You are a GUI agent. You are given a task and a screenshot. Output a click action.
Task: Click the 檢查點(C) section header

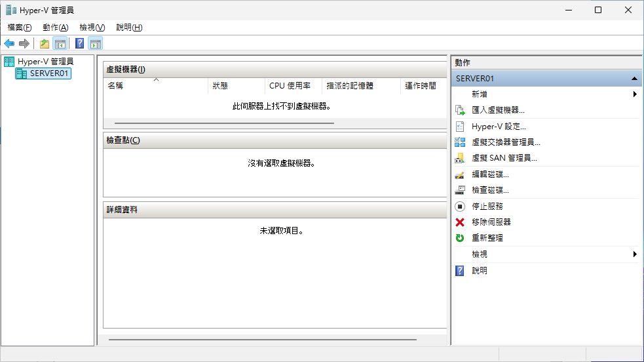[275, 140]
